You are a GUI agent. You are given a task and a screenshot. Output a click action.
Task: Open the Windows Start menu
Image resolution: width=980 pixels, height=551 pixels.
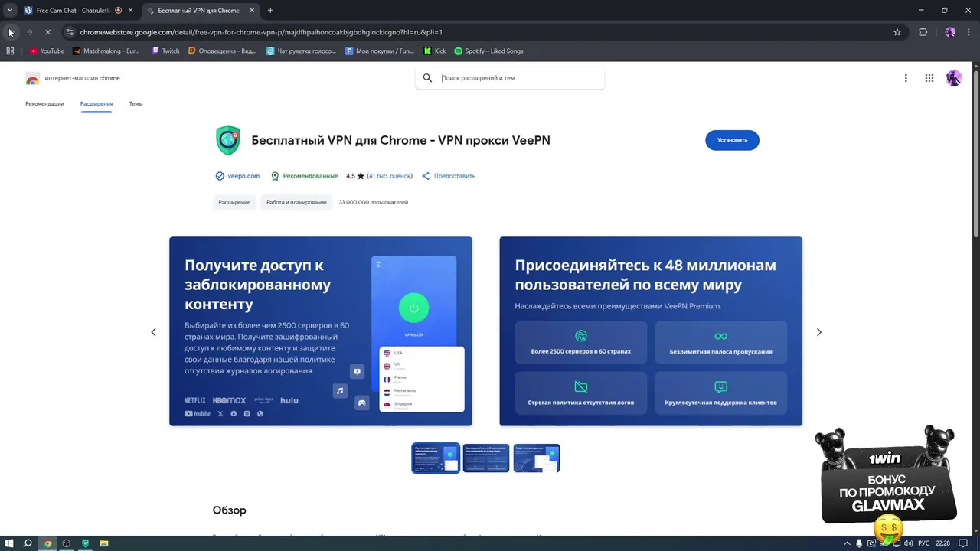click(x=8, y=543)
